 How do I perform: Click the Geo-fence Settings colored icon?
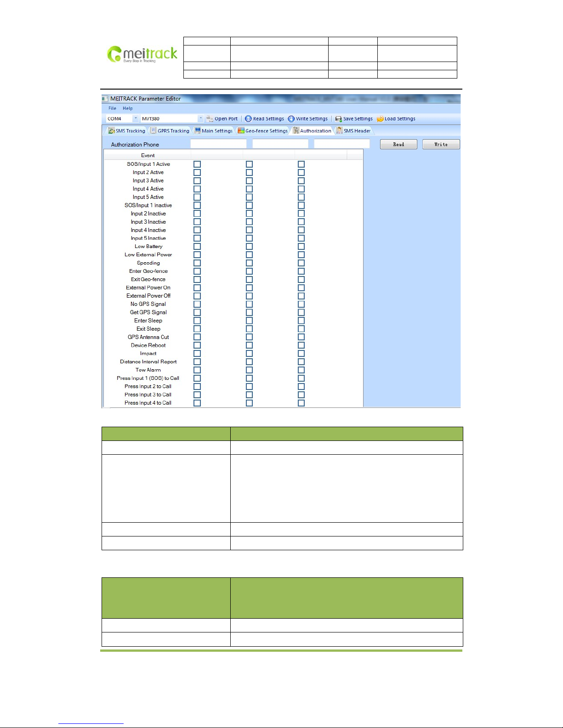(x=241, y=131)
